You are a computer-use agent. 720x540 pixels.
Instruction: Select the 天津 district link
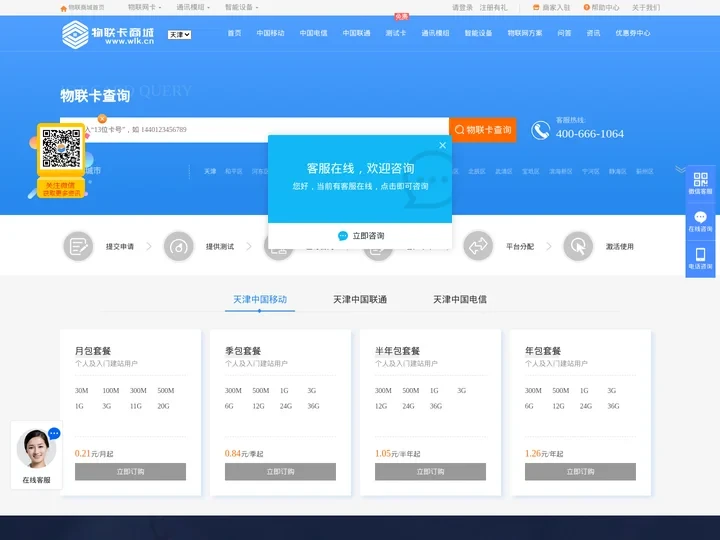210,172
